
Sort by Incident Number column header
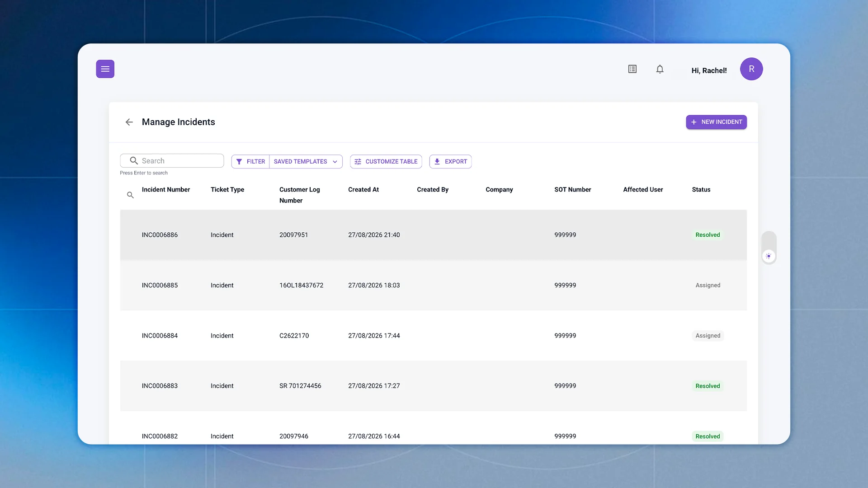(166, 190)
